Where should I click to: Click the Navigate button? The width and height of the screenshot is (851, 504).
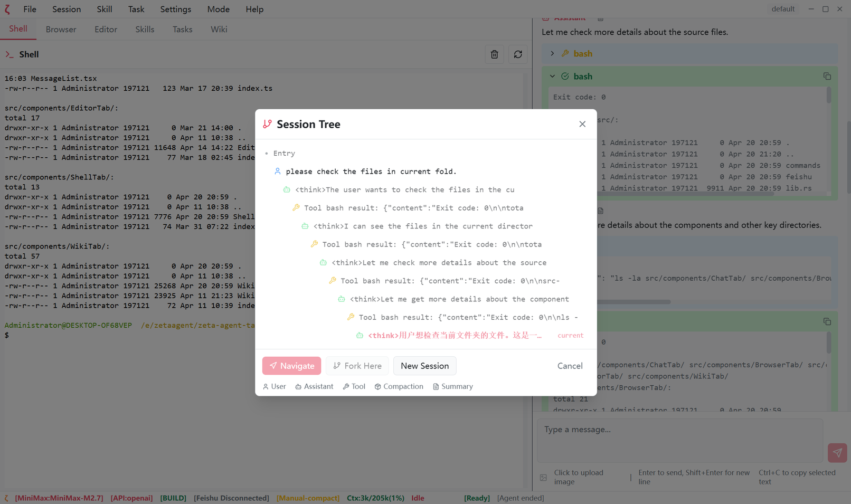(x=291, y=366)
